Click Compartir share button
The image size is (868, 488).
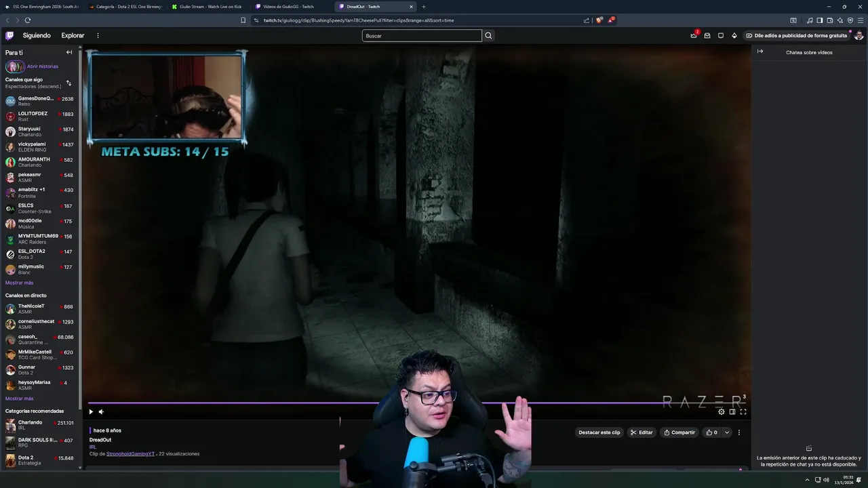point(679,432)
